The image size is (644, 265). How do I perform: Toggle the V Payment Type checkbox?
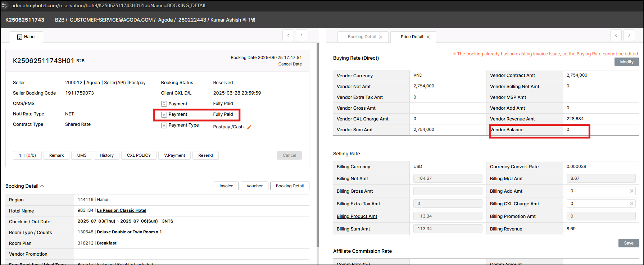pos(164,125)
